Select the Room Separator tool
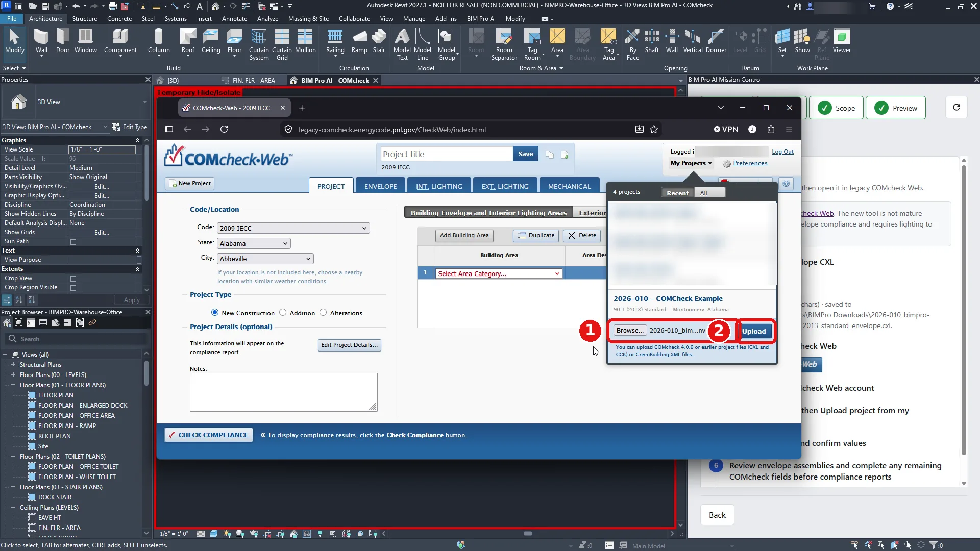Screen dimensions: 980x551 point(504,45)
